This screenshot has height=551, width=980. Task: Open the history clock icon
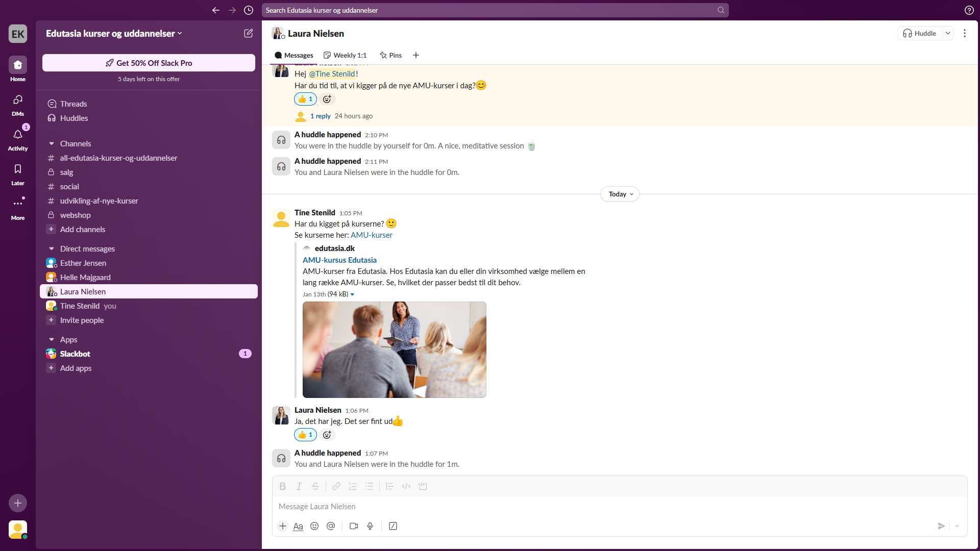(x=249, y=10)
